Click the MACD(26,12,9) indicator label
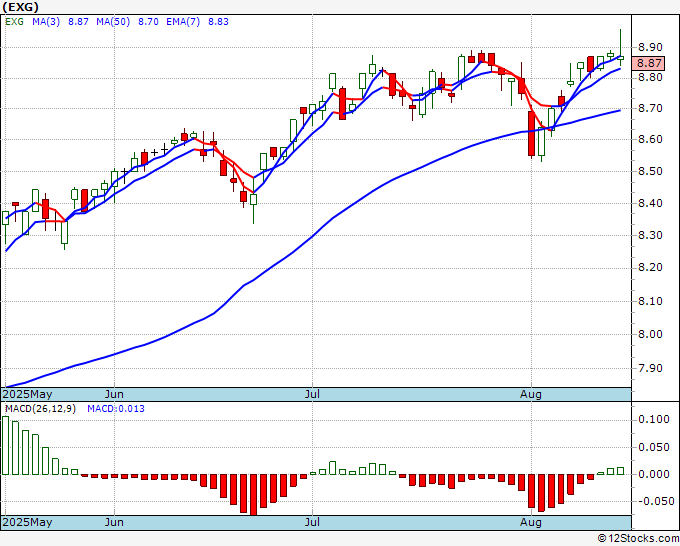 (x=40, y=409)
